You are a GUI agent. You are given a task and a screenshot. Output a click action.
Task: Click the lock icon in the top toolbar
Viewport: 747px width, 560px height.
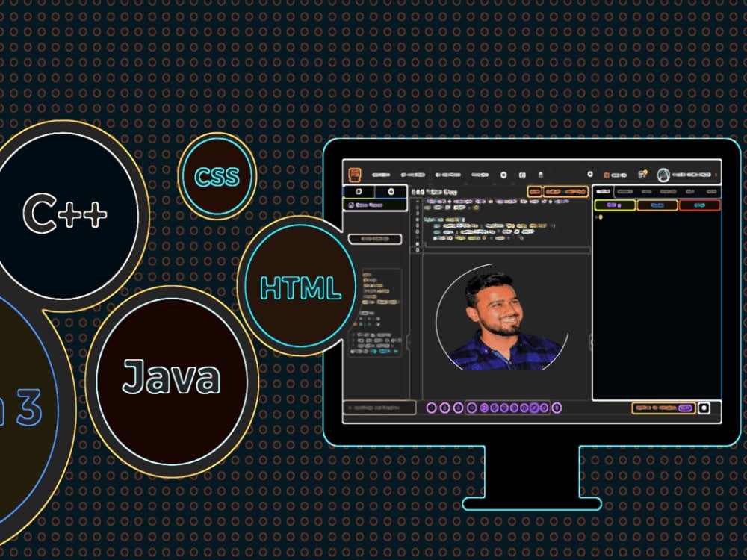pos(540,172)
